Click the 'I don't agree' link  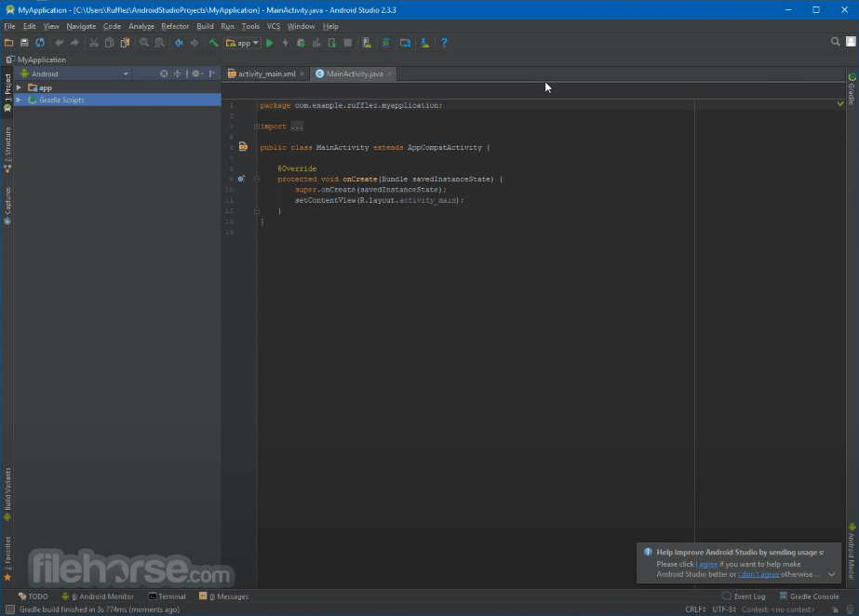tap(758, 574)
